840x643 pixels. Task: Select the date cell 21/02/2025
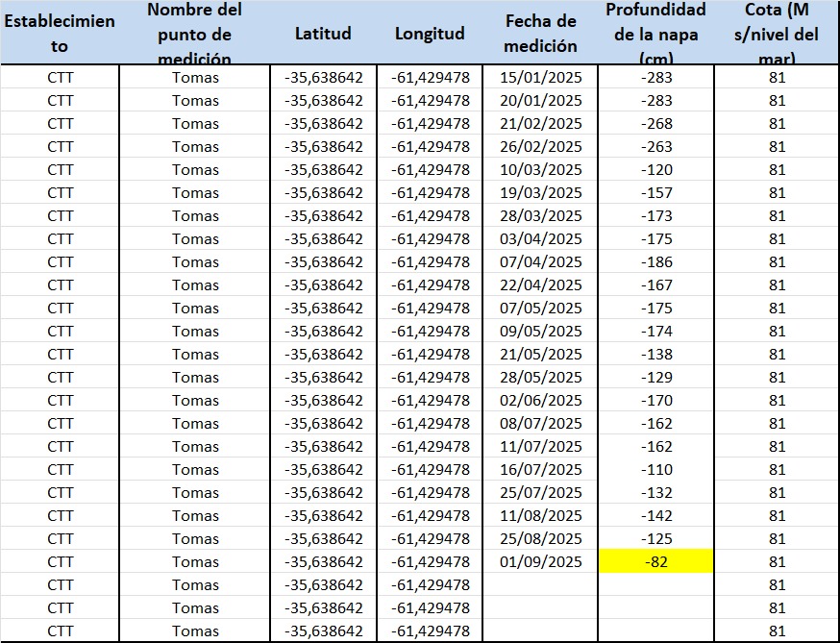click(x=540, y=124)
